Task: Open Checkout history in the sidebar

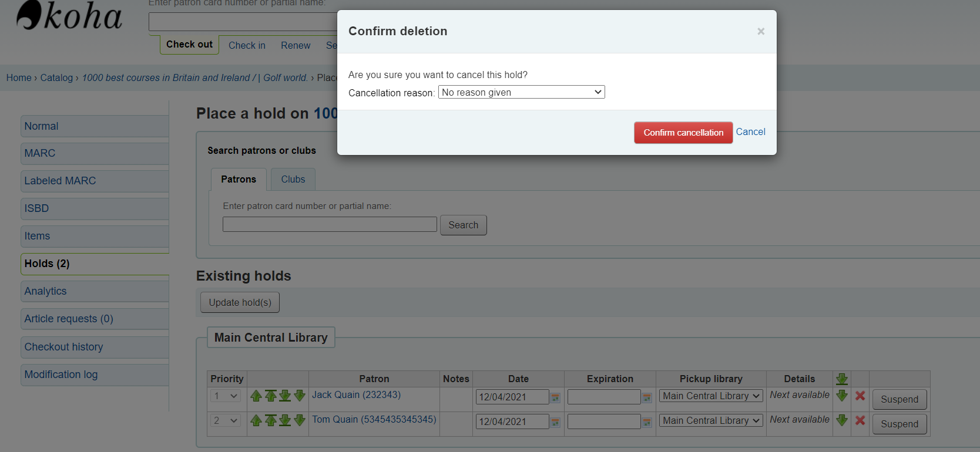Action: coord(95,347)
